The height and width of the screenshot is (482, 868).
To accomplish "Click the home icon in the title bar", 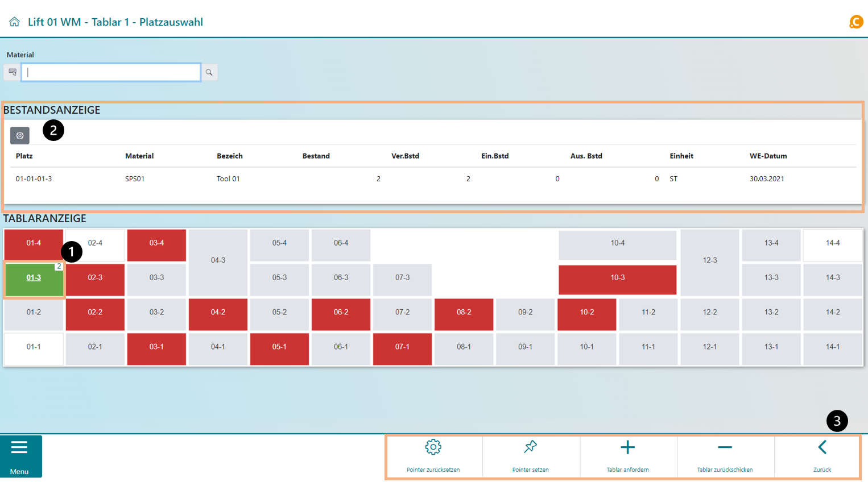I will click(x=14, y=22).
